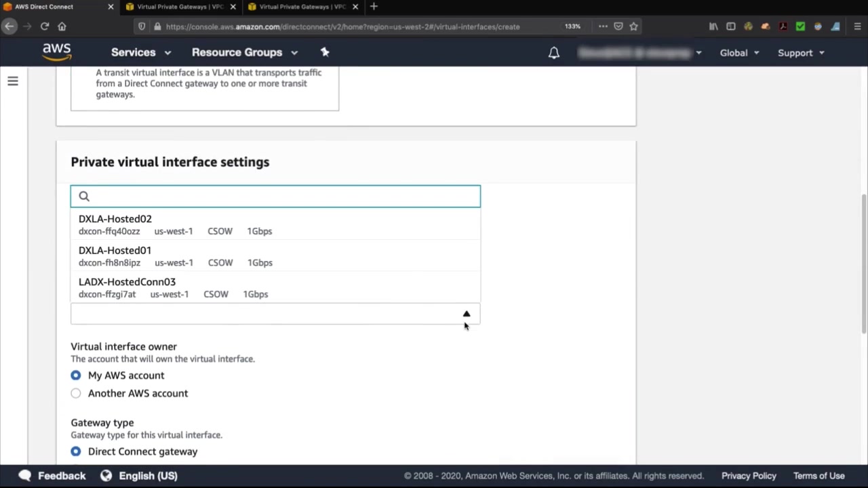Select DXLA-Hosted01 connection option
The image size is (868, 488).
click(x=275, y=256)
